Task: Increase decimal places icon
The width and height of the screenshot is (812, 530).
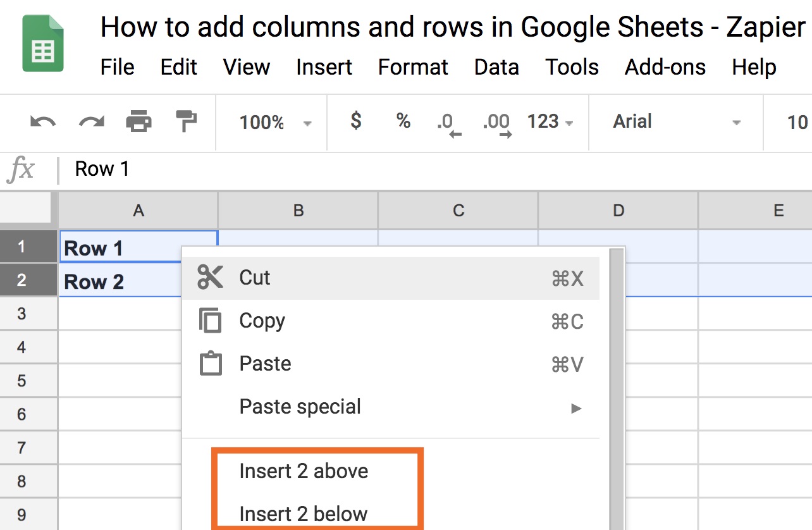Action: 496,123
